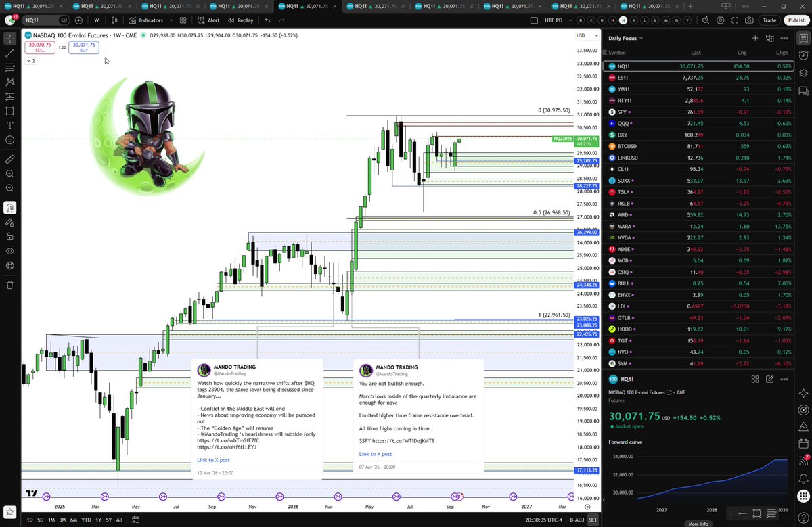Screen dimensions: 812x527
Task: Open the chart type candles selector
Action: (x=115, y=20)
